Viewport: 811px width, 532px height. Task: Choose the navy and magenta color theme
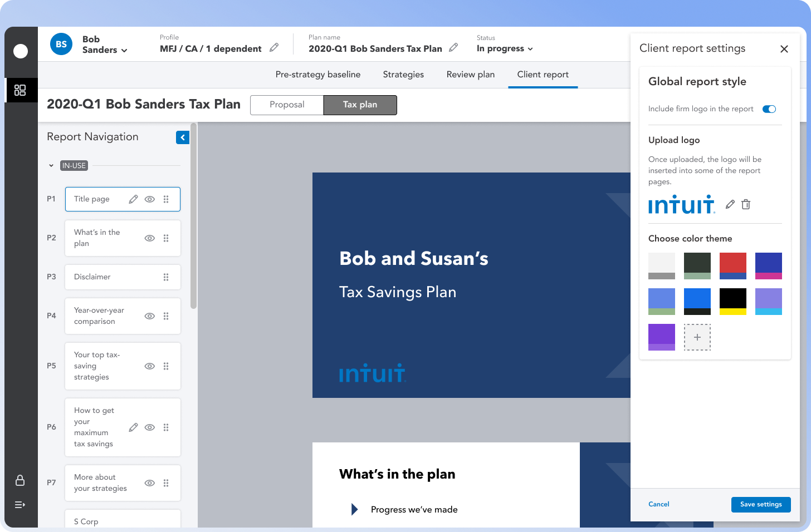tap(769, 266)
